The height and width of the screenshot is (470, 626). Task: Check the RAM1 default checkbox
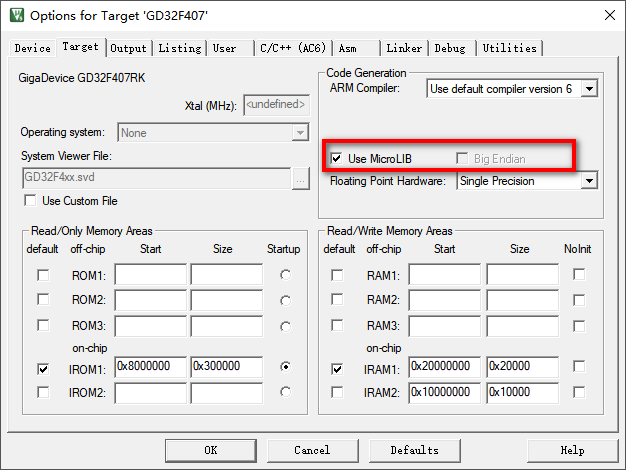pos(337,275)
